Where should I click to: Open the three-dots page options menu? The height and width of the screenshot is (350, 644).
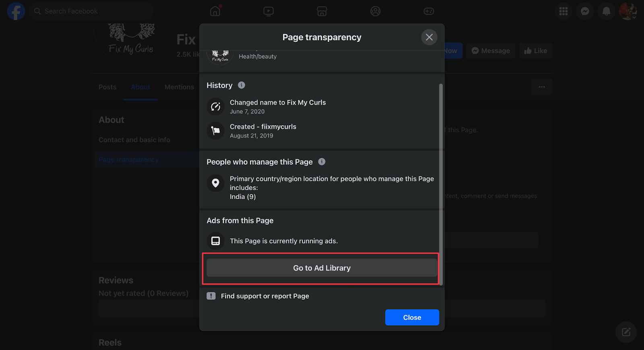541,87
